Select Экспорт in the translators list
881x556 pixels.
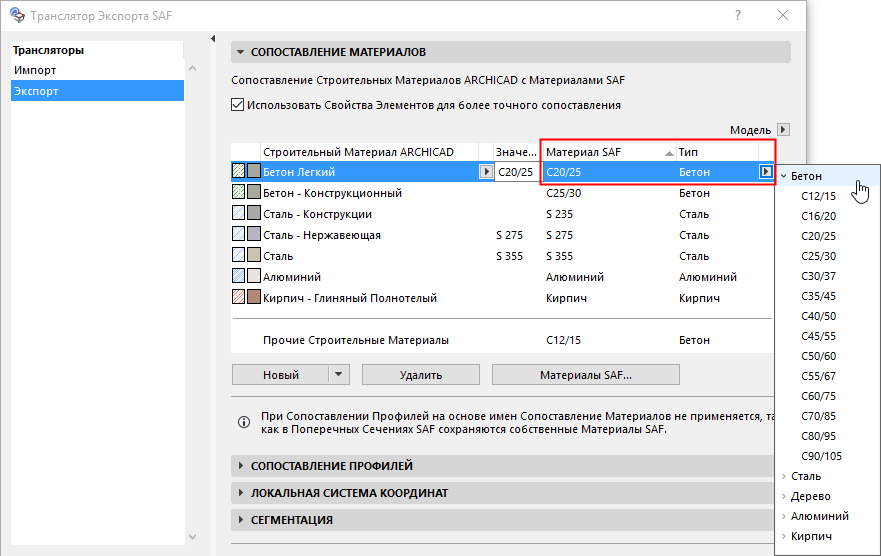point(97,91)
